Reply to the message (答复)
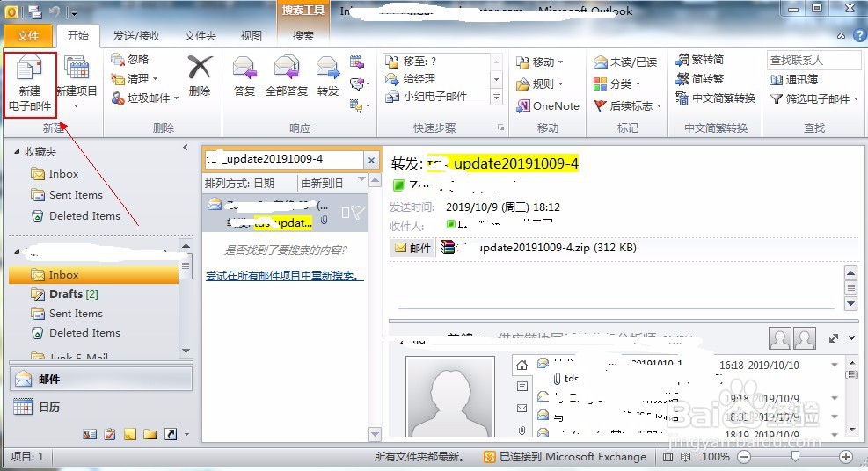 point(244,76)
